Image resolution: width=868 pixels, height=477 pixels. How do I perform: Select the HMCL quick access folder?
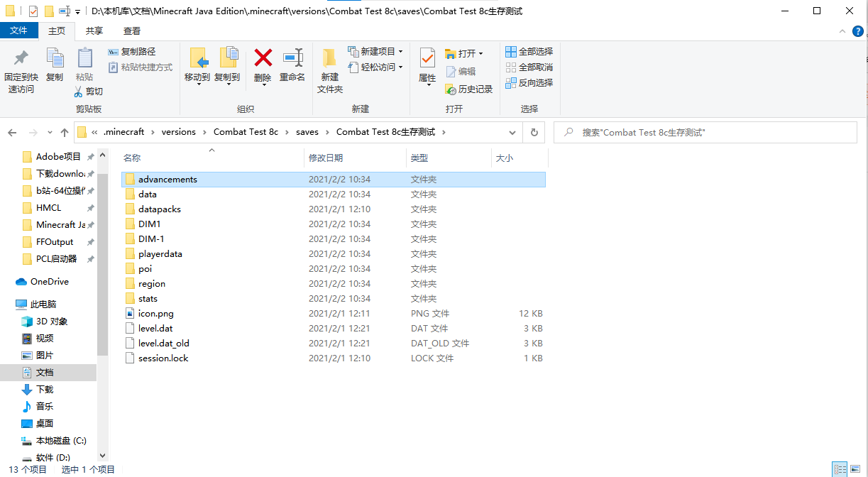tap(49, 208)
